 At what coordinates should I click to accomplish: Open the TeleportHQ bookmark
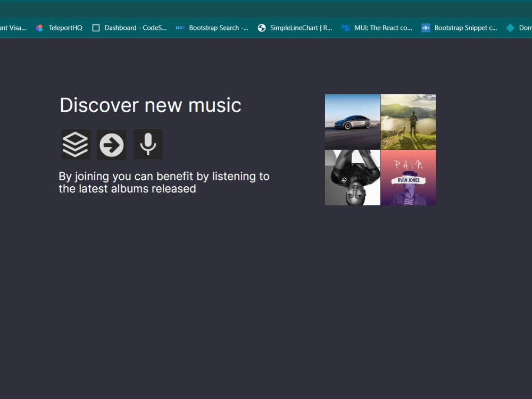pyautogui.click(x=60, y=28)
